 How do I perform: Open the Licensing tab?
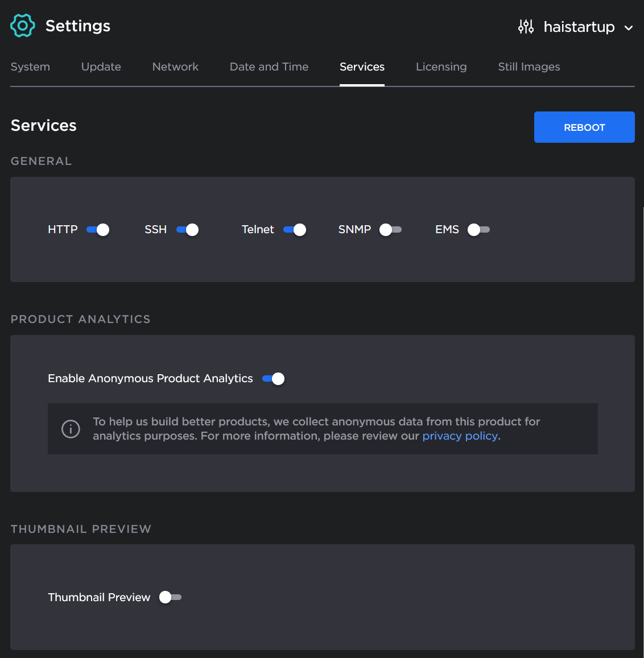(441, 67)
